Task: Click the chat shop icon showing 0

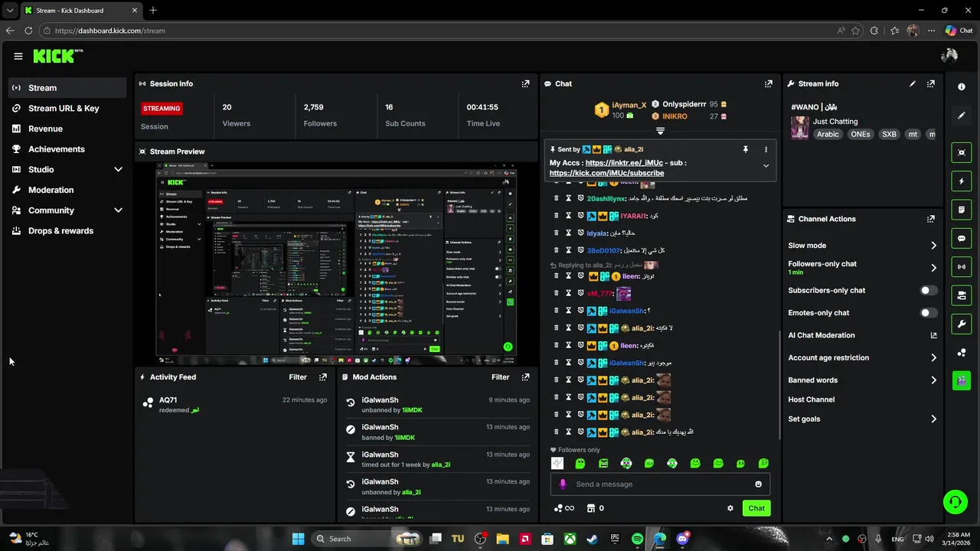Action: [595, 508]
